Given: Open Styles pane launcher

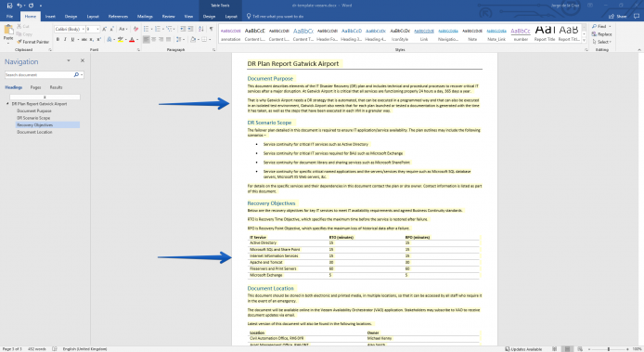Looking at the screenshot, I should (586, 50).
